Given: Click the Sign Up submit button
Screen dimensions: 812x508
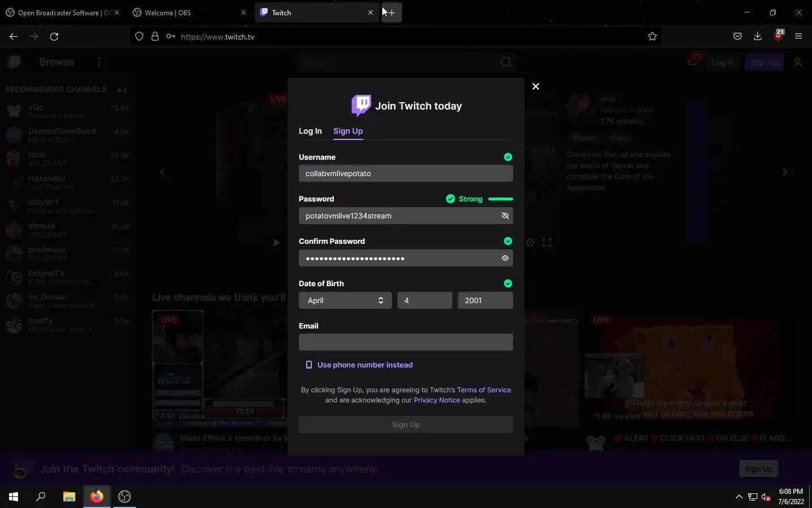Looking at the screenshot, I should (406, 424).
